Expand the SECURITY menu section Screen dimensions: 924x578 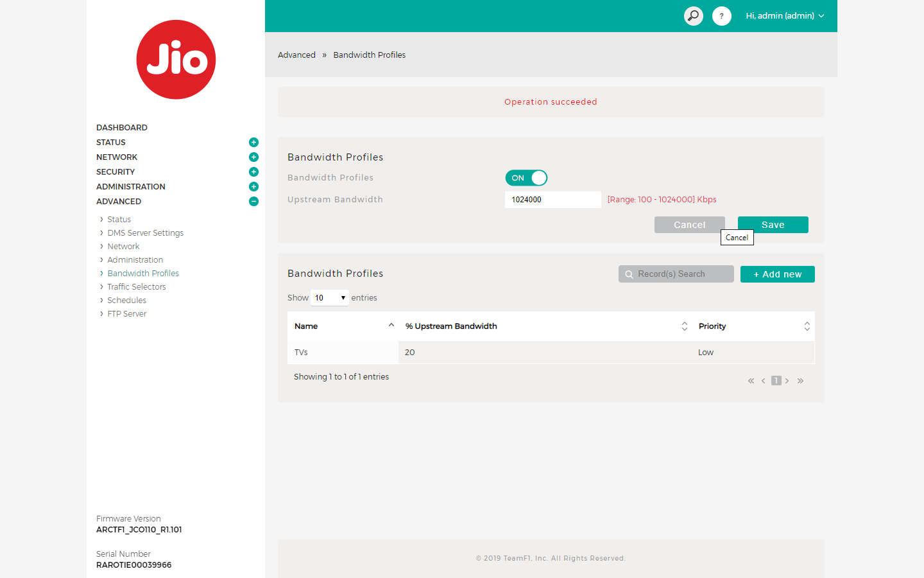coord(253,172)
